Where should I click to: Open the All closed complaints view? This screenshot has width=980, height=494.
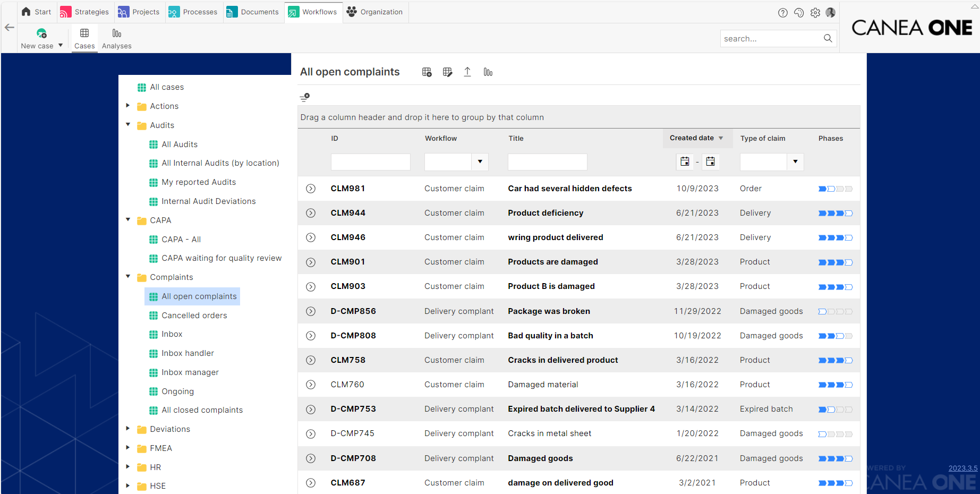click(202, 410)
